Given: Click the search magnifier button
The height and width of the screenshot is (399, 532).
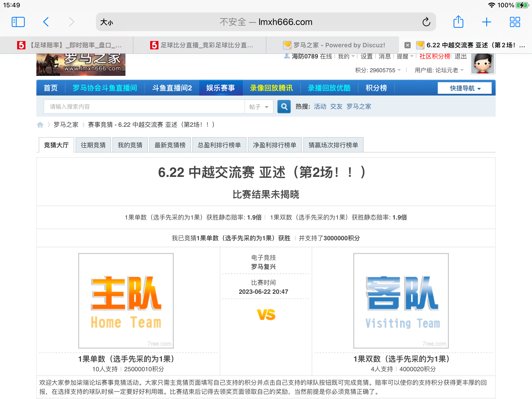Looking at the screenshot, I should tap(284, 107).
